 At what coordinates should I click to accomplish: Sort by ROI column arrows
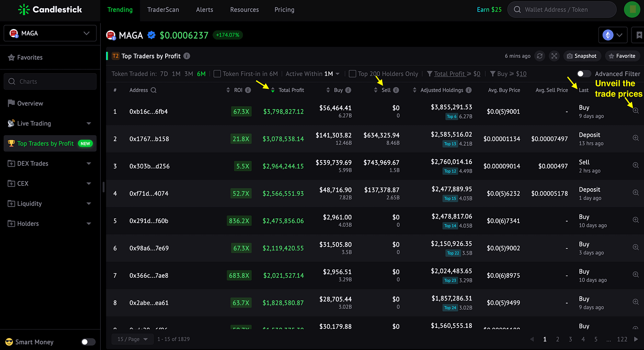[x=229, y=90]
